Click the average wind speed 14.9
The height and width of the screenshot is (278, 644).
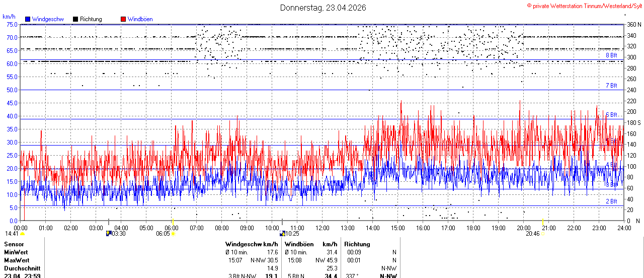click(x=272, y=268)
